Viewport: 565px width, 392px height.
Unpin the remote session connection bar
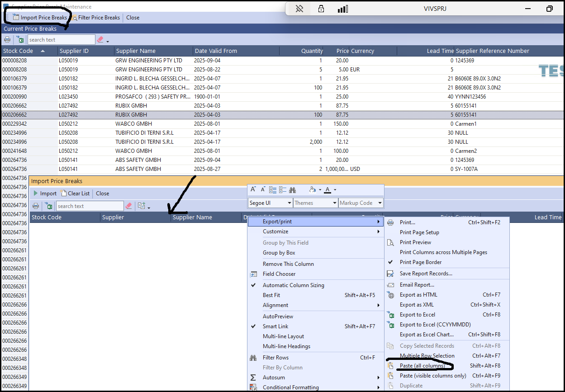[x=299, y=9]
